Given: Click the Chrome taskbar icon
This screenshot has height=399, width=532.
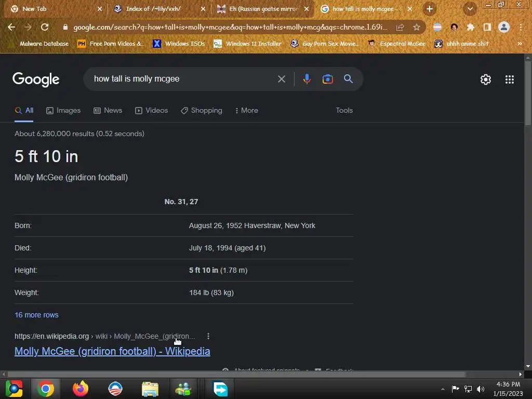Looking at the screenshot, I should pyautogui.click(x=46, y=389).
